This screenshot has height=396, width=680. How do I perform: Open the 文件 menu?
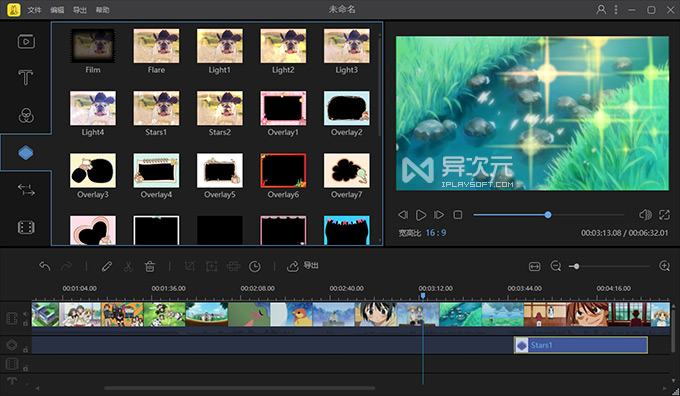[34, 10]
